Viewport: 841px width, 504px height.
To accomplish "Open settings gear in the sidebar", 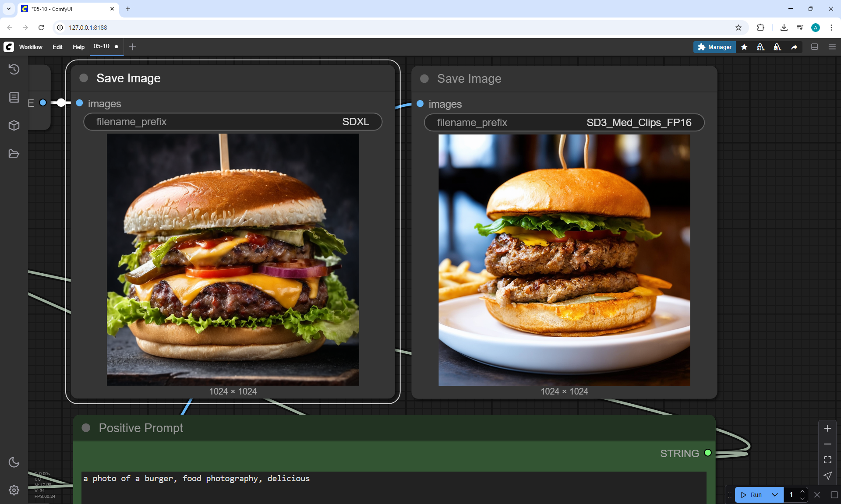I will tap(14, 490).
